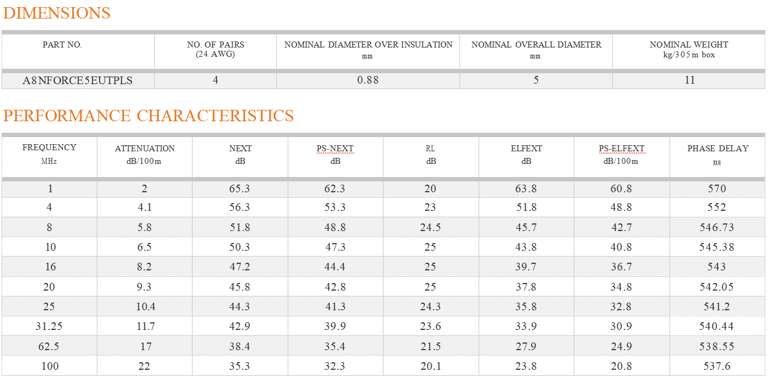Select the NO. OF PAIRS header

click(x=216, y=49)
